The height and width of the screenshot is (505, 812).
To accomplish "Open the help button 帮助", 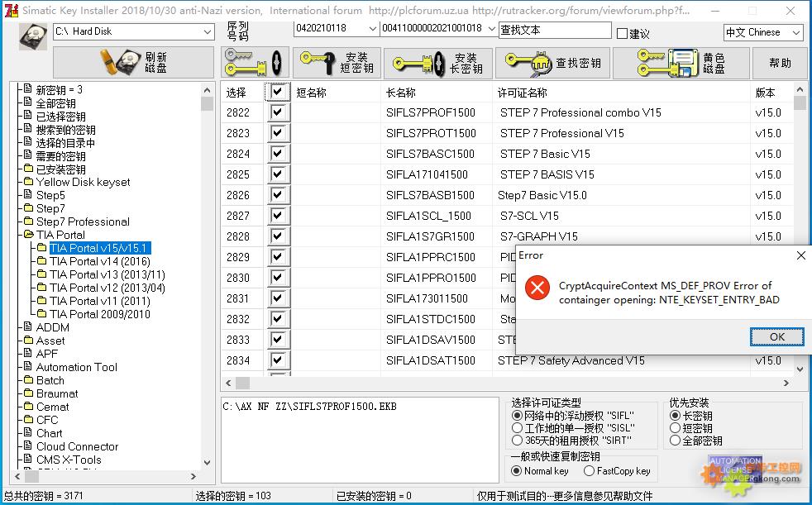I will 780,63.
